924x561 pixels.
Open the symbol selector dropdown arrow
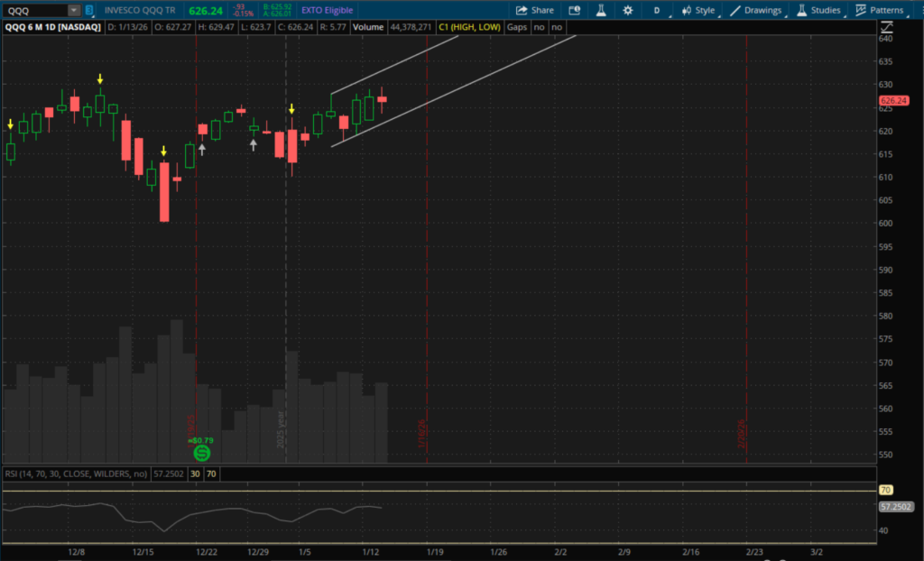72,10
